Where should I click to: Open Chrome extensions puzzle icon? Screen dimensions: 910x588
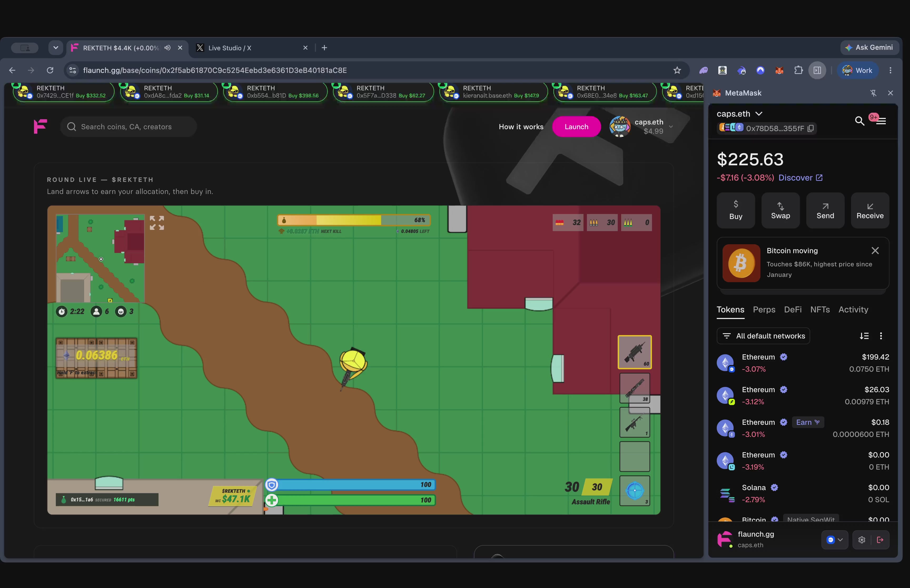pos(798,70)
